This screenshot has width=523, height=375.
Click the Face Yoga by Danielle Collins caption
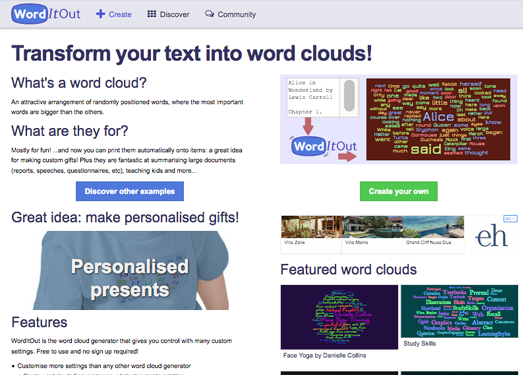click(325, 355)
